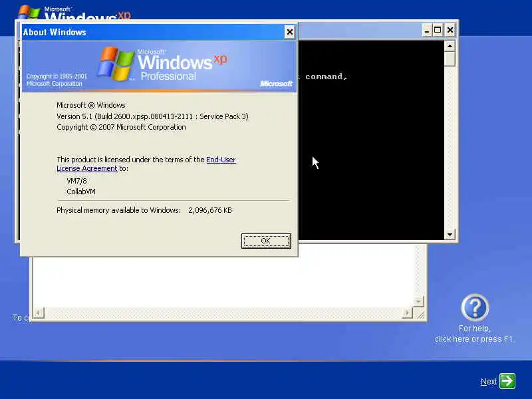Click the 'CollabVM' organization text
The width and height of the screenshot is (532, 399).
point(81,192)
